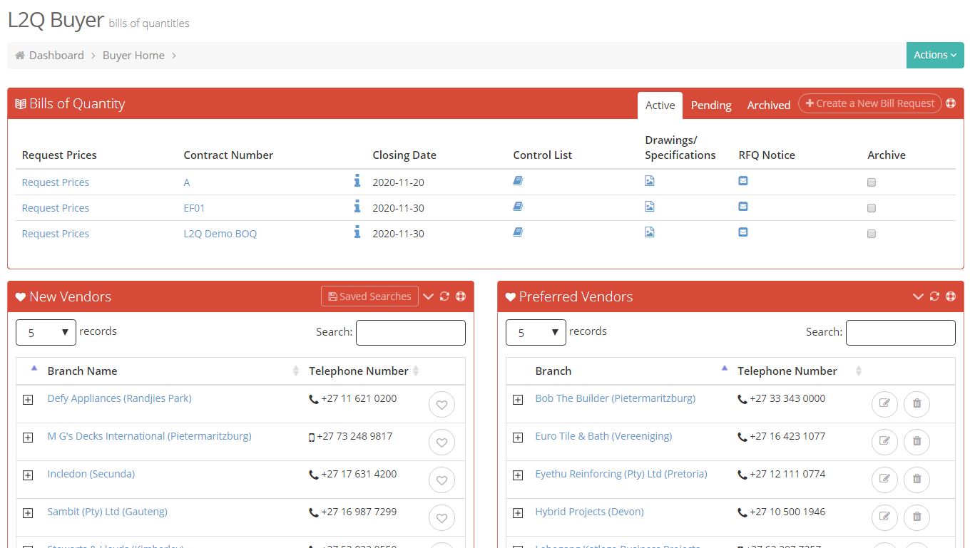
Task: Favorite Incledon (Secunda) with heart icon
Action: (441, 480)
